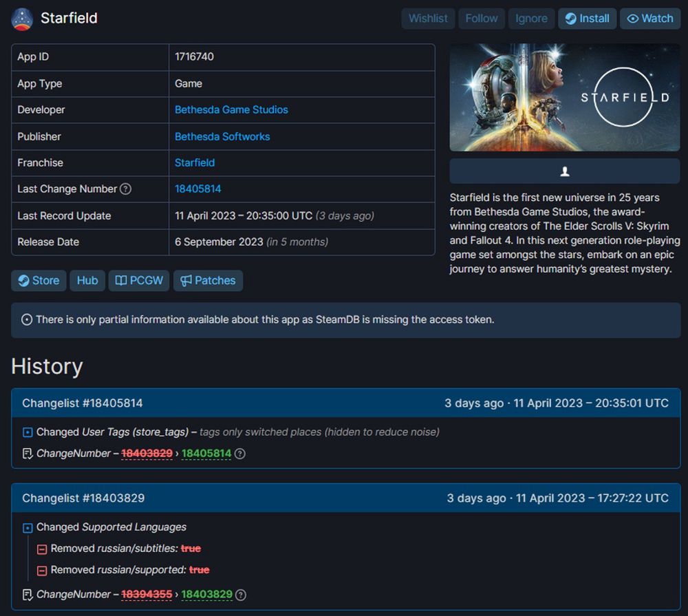Click the Starfield title text at top
Screen dimensions: 688x616
(69, 19)
